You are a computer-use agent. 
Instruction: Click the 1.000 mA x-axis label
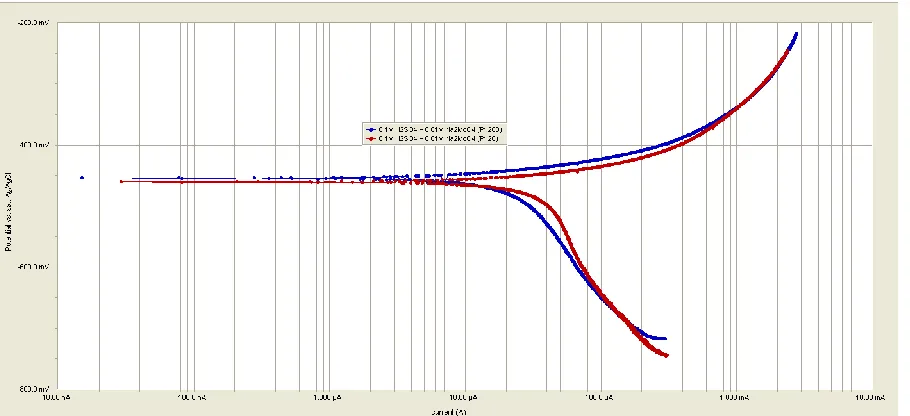coord(736,397)
